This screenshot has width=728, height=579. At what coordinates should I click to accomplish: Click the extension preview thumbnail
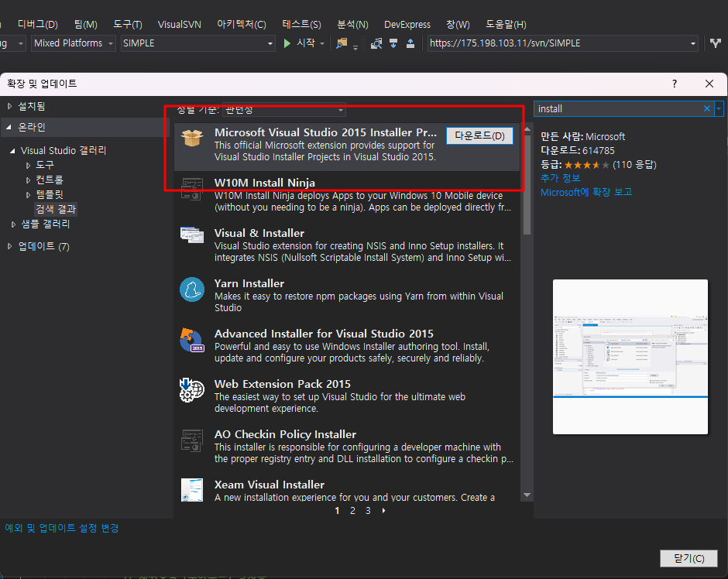pyautogui.click(x=630, y=357)
